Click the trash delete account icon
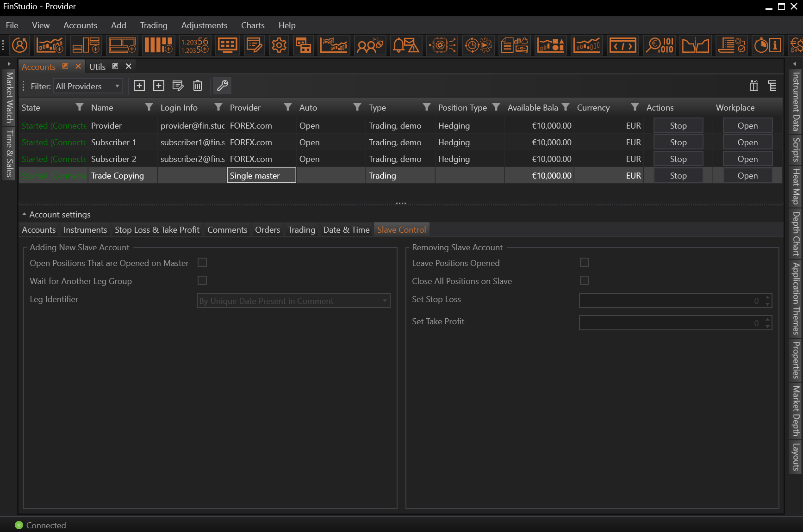The image size is (803, 532). click(x=198, y=86)
